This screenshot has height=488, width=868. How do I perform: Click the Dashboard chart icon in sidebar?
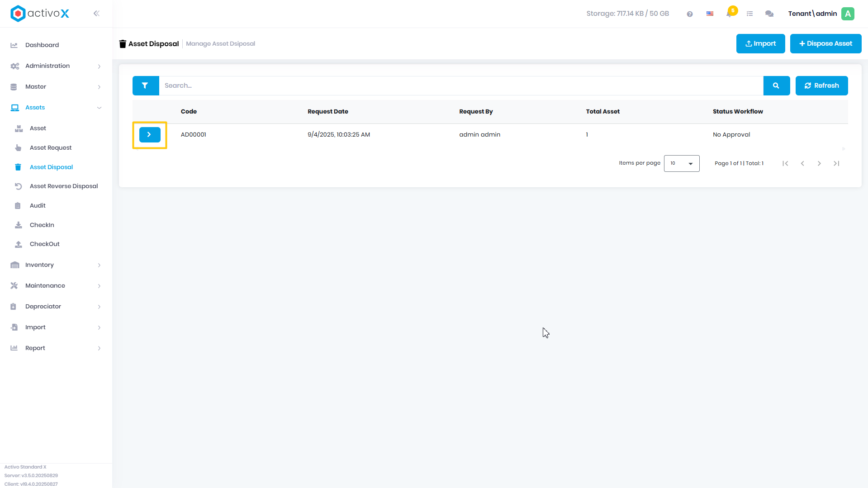[x=14, y=45]
